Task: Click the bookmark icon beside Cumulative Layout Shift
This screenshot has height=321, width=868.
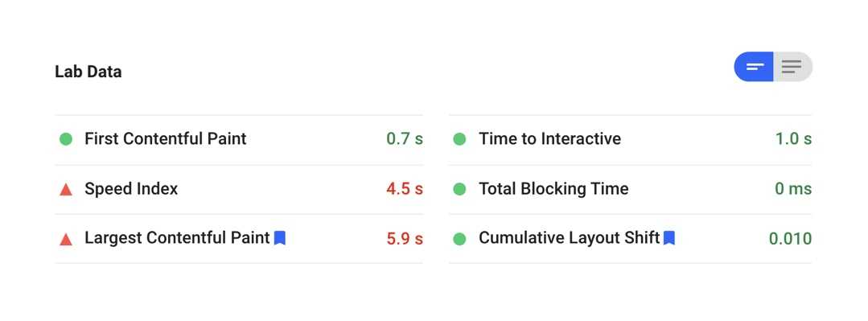Action: point(669,238)
